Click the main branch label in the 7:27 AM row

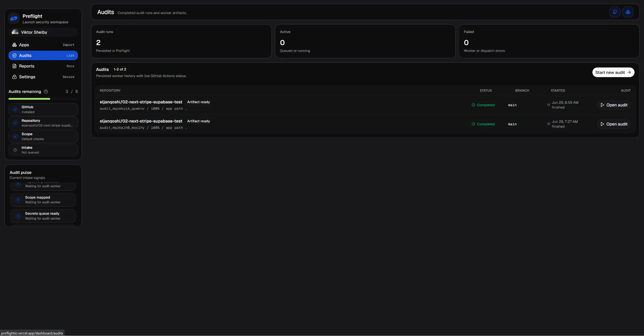512,124
